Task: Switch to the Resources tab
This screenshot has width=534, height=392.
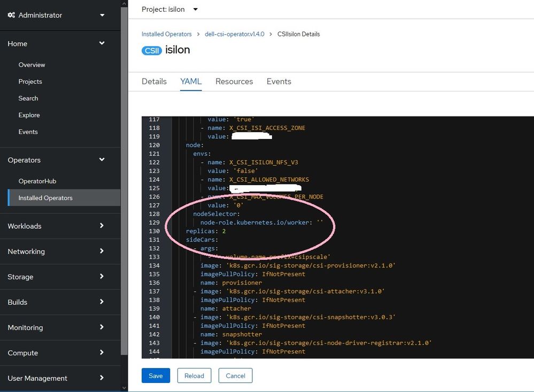Action: pos(234,81)
